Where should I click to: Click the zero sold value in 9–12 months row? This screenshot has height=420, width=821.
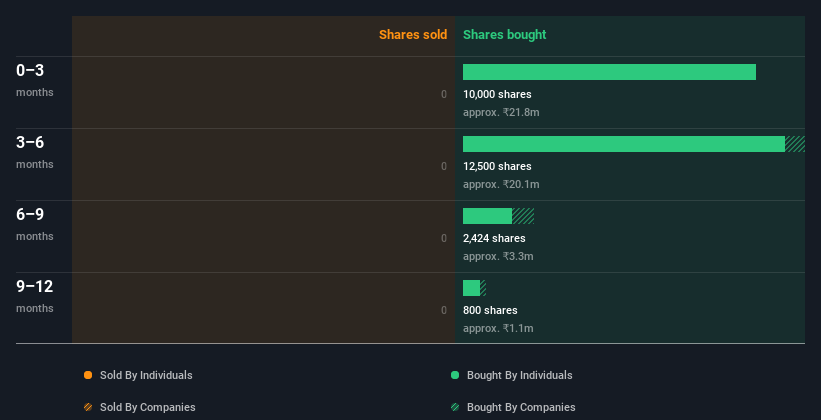[x=444, y=311]
